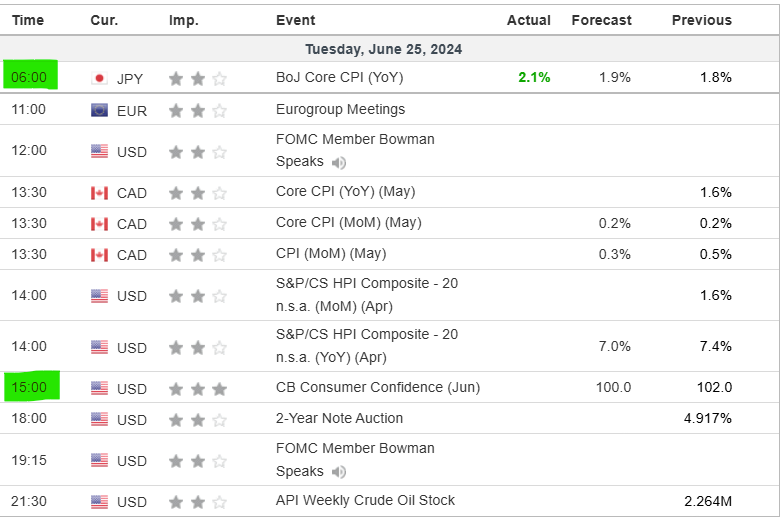Viewport: 784px width, 521px height.
Task: Click the highlighted 06:00 time cell
Action: [x=30, y=77]
